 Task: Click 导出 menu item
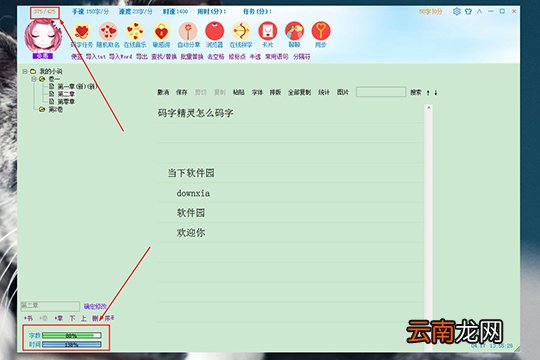[142, 56]
